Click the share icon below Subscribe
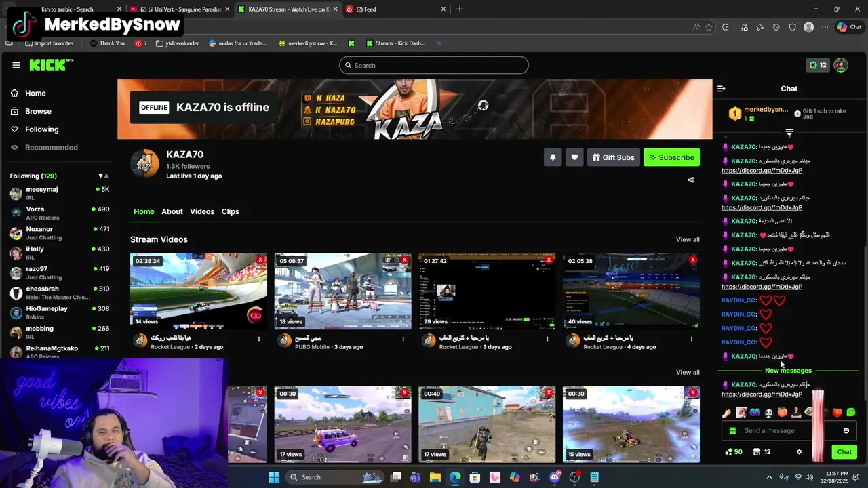 [690, 180]
